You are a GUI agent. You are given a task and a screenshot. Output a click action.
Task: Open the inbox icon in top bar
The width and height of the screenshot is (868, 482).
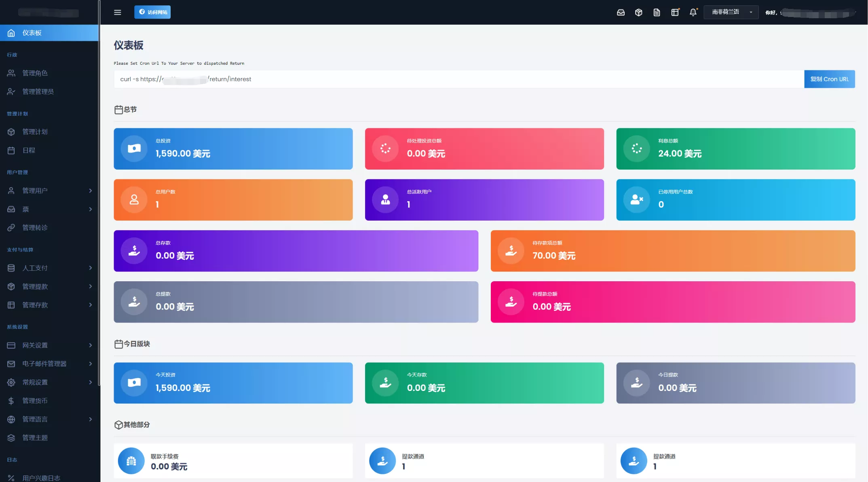(x=621, y=13)
